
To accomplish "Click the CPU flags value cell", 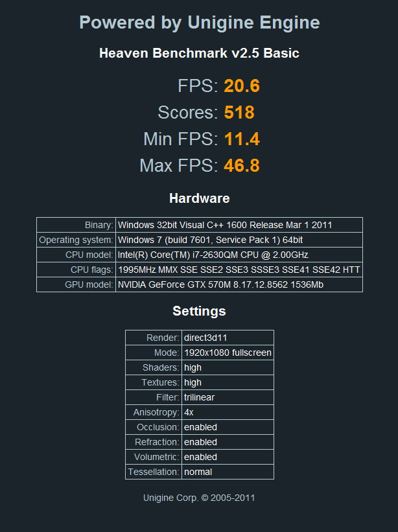I will 239,270.
